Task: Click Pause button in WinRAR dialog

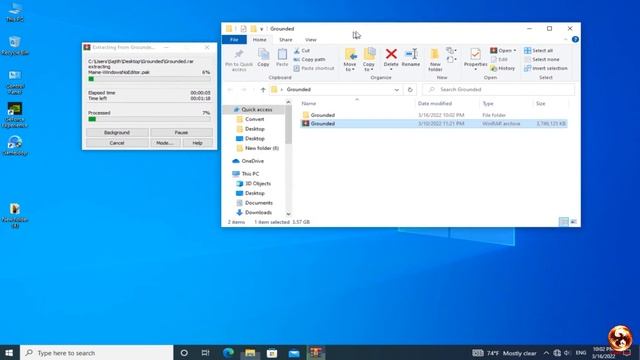Action: click(181, 133)
